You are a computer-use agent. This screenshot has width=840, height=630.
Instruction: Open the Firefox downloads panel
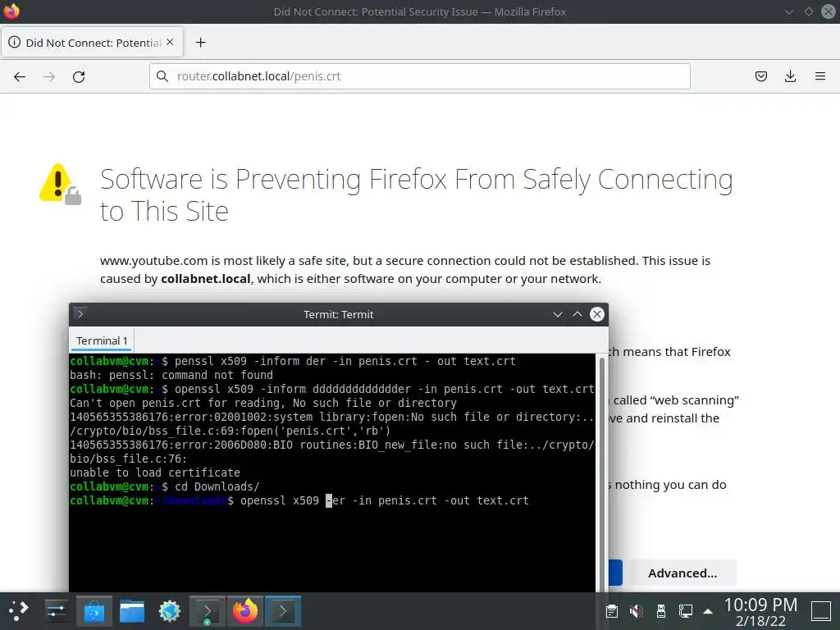pos(790,76)
